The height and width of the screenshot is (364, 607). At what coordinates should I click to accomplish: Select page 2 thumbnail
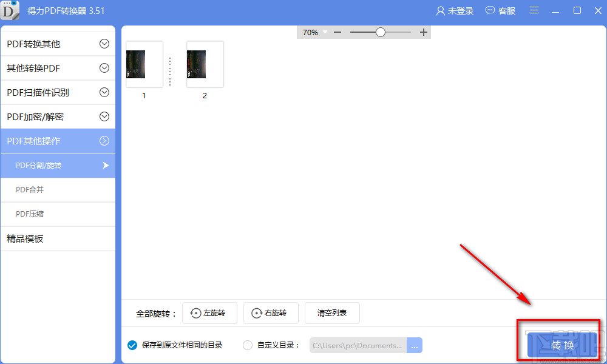tap(205, 64)
